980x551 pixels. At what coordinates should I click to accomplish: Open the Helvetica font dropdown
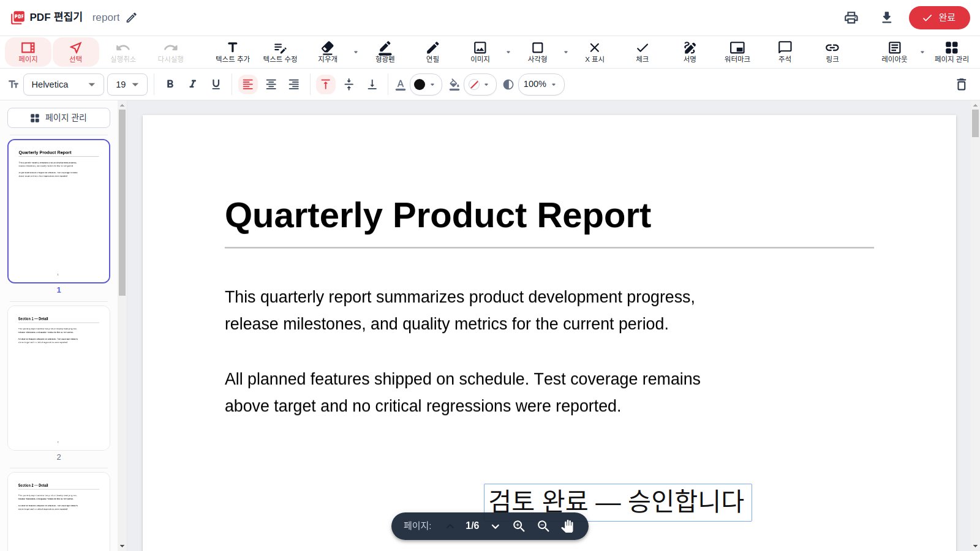coord(64,84)
